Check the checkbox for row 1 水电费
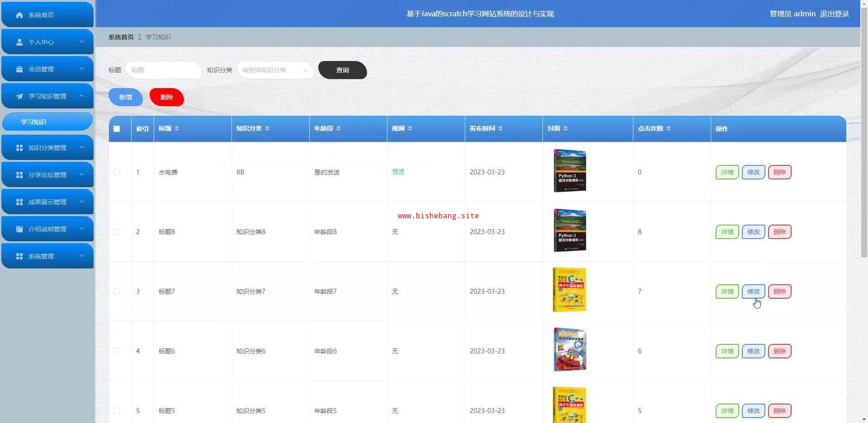Viewport: 868px width, 423px height. coord(117,172)
